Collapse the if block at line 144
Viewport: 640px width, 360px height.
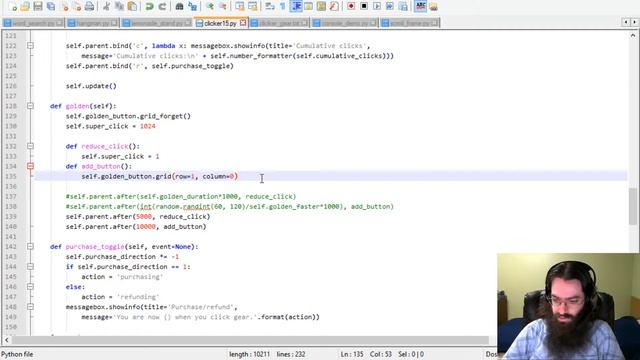pos(31,267)
